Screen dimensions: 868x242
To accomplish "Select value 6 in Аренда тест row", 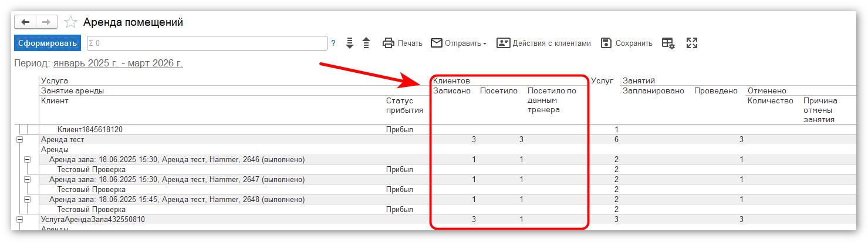I will pos(616,140).
